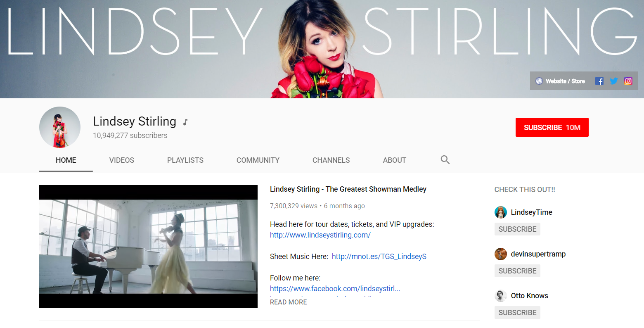Viewport: 644px width, 328px height.
Task: Open the Otto Knows channel name
Action: click(x=530, y=296)
